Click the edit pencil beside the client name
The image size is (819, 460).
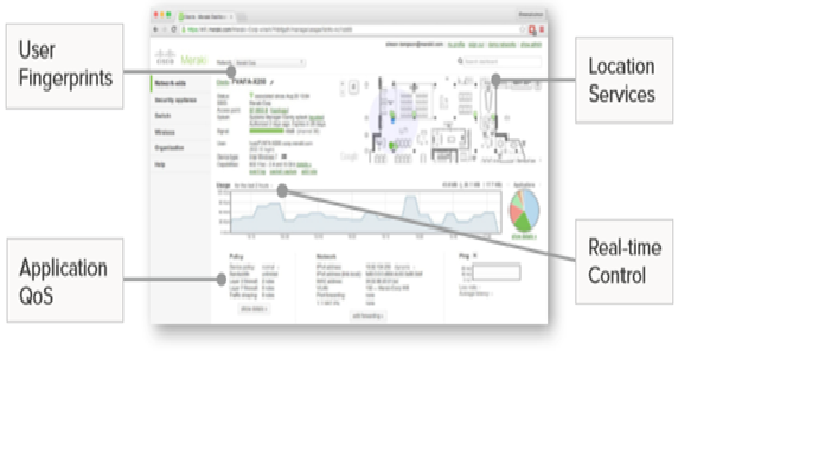click(270, 84)
